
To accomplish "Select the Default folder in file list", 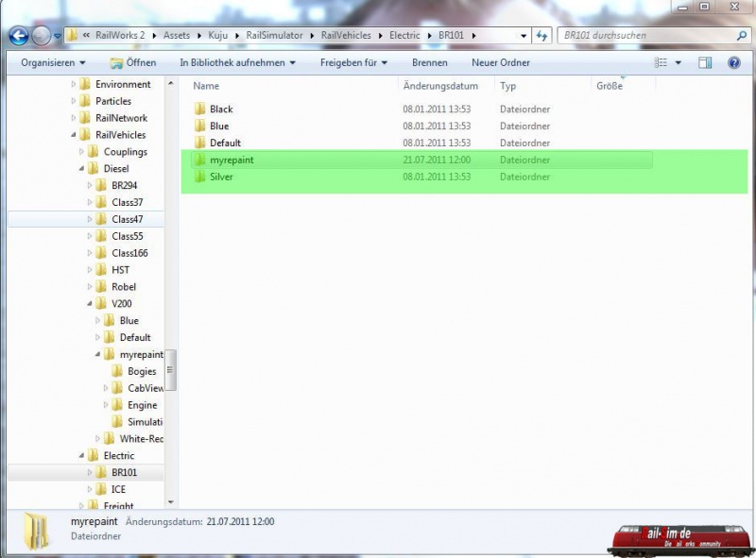I will click(225, 144).
